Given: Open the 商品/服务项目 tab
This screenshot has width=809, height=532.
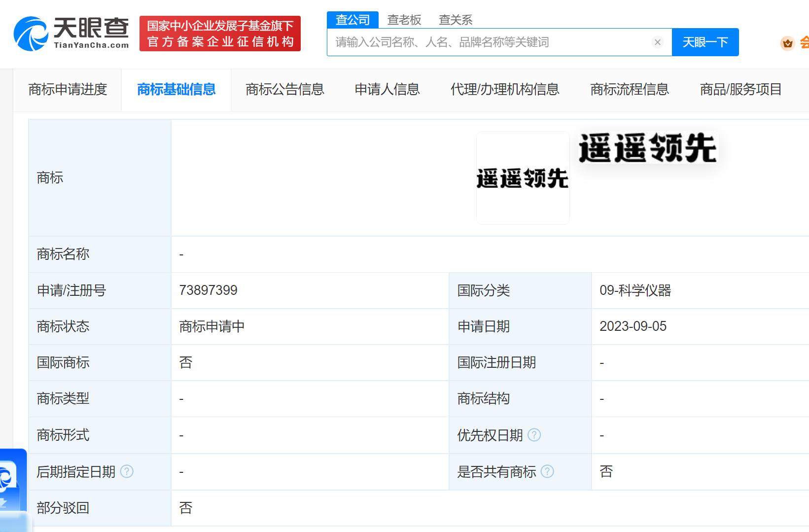Looking at the screenshot, I should (740, 89).
